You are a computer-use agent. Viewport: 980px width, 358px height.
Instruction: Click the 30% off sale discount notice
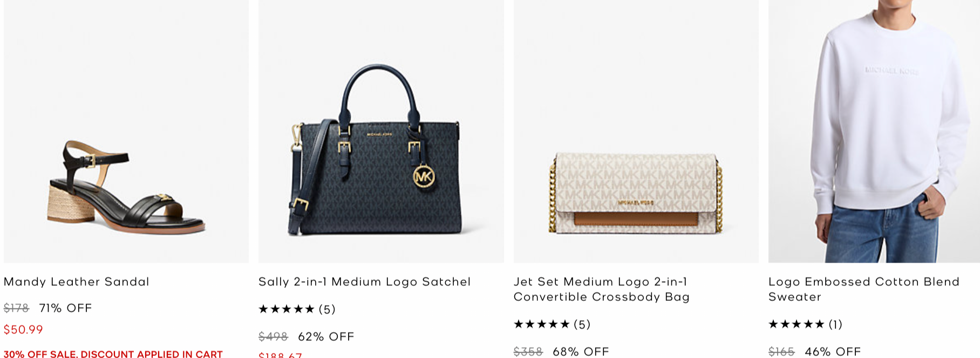pyautogui.click(x=113, y=354)
